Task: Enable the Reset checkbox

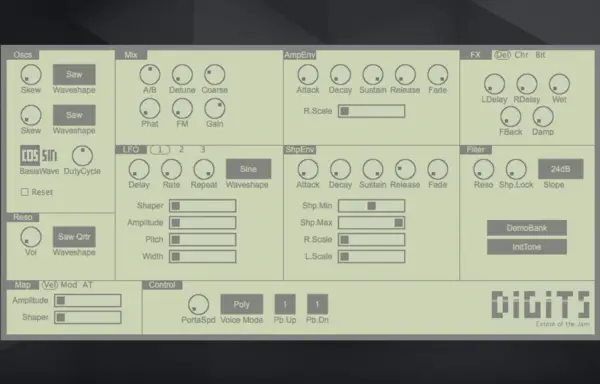Action: [x=24, y=192]
